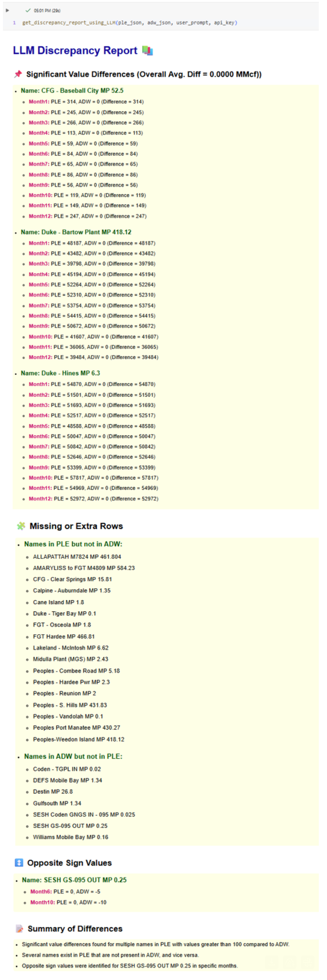Click inside the get_discrepancy_report_using_LLM code line
The height and width of the screenshot is (980, 327).
(129, 23)
